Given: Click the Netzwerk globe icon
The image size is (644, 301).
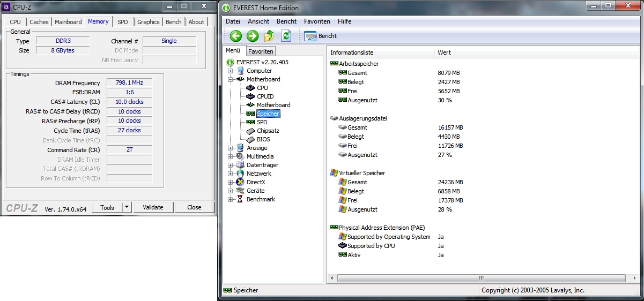Looking at the screenshot, I should (x=240, y=174).
